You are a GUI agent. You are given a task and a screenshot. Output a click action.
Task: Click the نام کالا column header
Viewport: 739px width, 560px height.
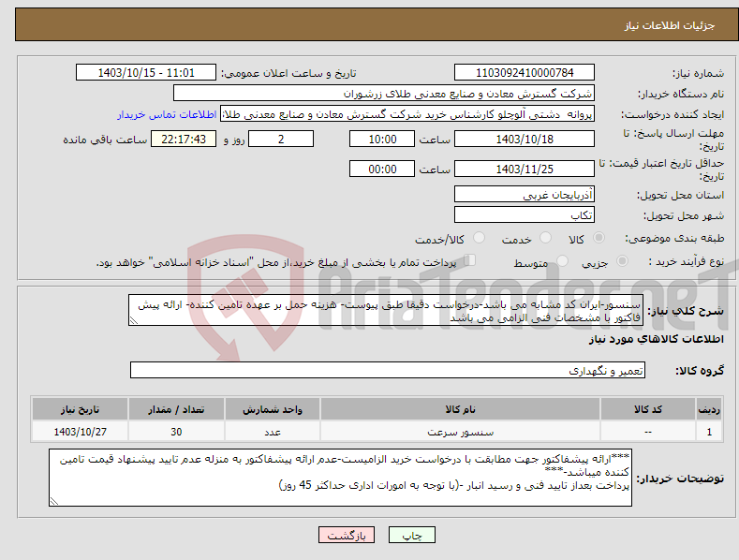click(460, 409)
